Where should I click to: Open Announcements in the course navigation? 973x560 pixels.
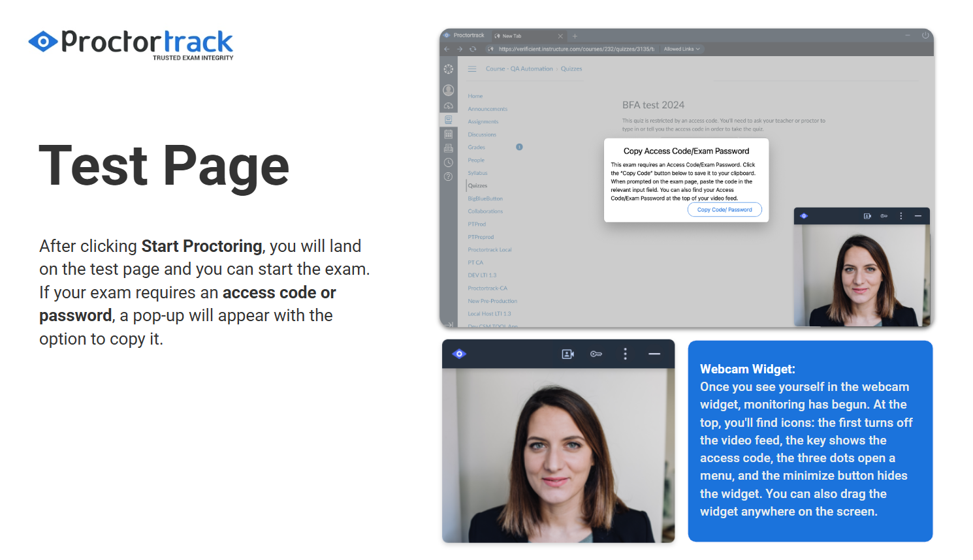point(488,109)
